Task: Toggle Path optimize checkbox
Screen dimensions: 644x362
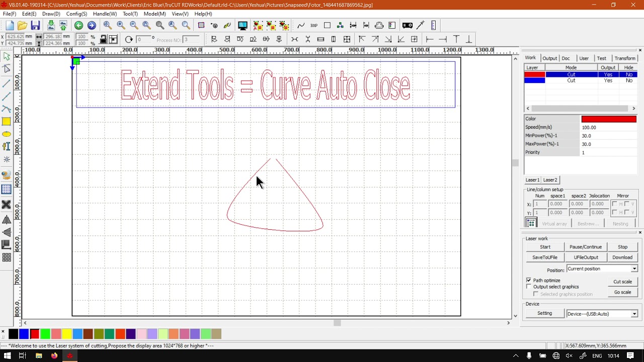Action: pos(529,280)
